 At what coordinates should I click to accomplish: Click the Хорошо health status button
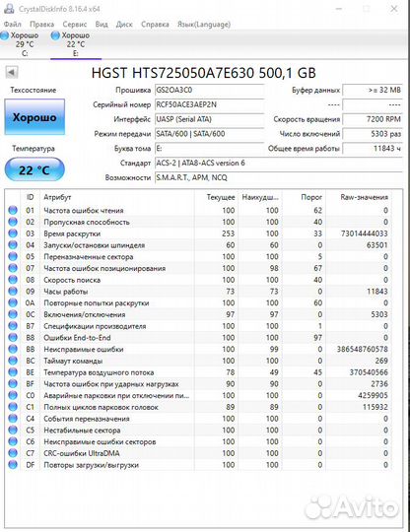(34, 117)
